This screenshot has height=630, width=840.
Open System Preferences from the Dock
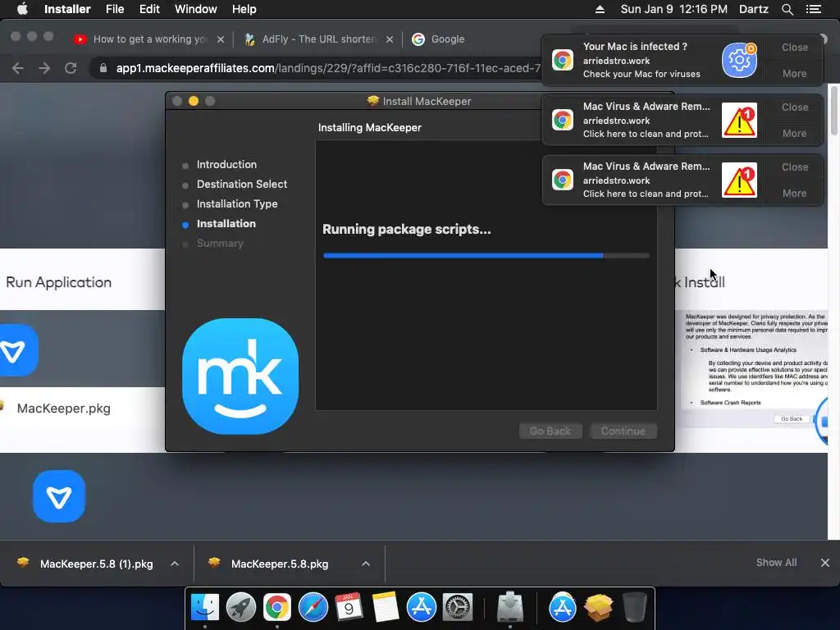458,608
